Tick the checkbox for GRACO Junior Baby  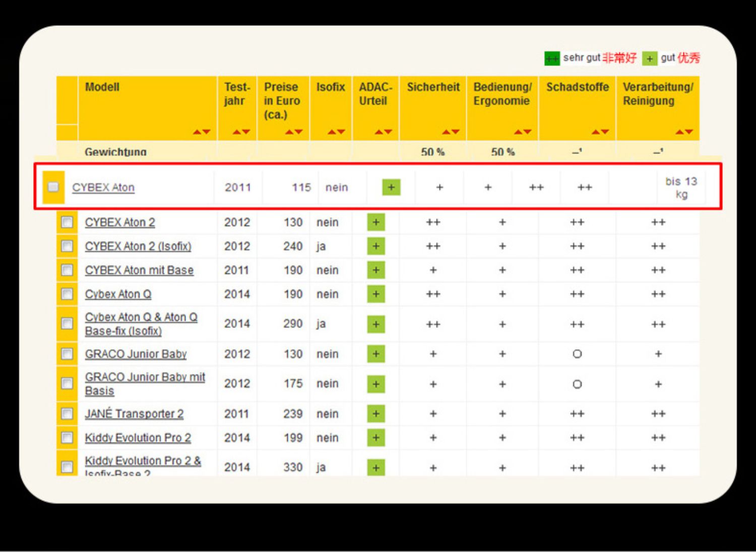click(x=67, y=354)
